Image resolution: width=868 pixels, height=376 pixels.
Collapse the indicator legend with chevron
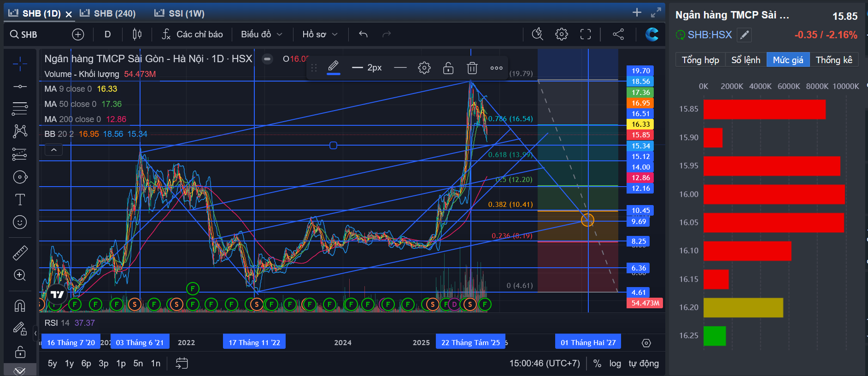click(54, 150)
